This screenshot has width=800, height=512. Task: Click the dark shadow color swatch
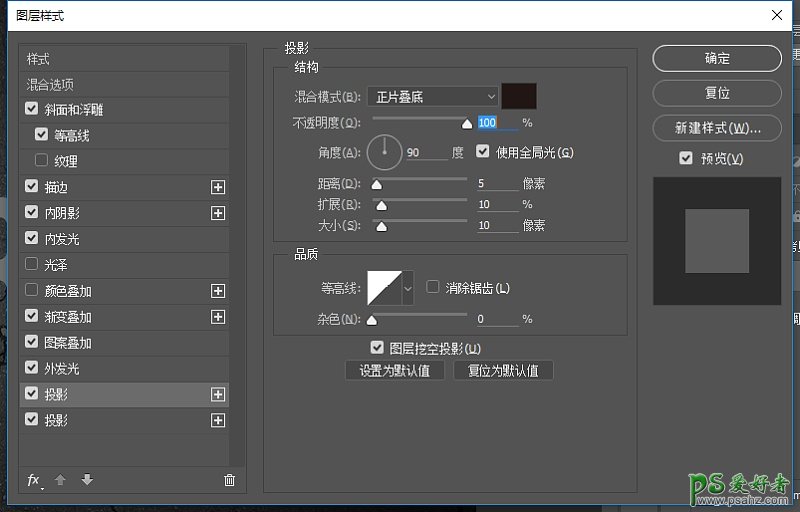519,96
